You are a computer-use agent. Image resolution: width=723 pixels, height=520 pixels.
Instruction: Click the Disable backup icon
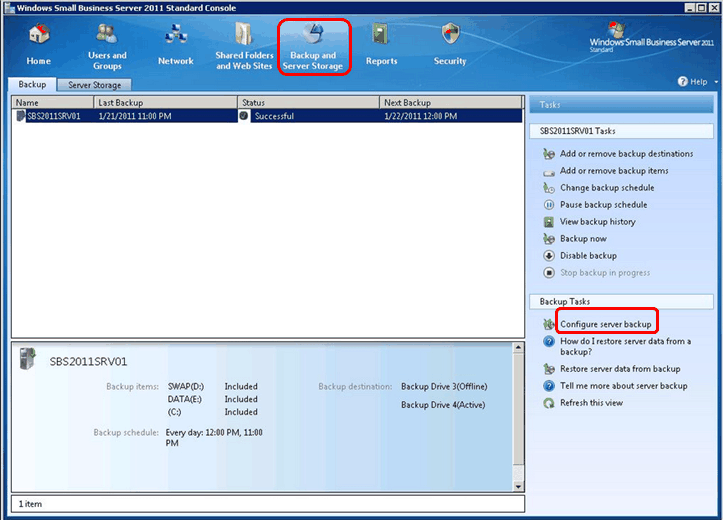click(549, 256)
